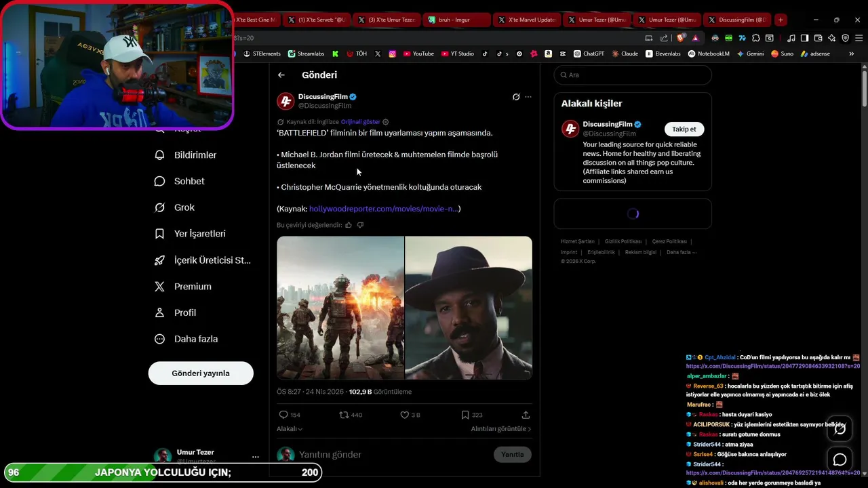
Task: Open the three-dot menu on the post
Action: coord(528,97)
